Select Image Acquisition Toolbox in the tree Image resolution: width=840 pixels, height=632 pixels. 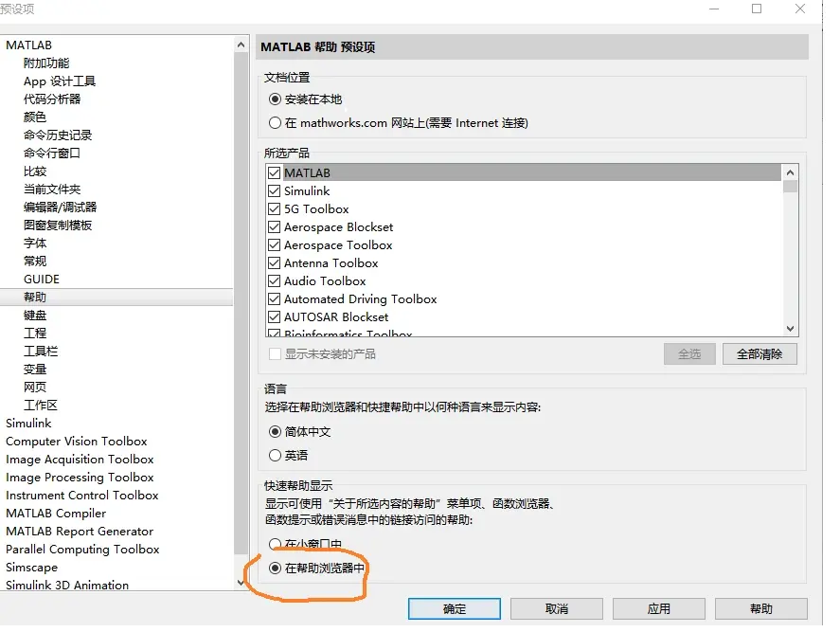[80, 460]
